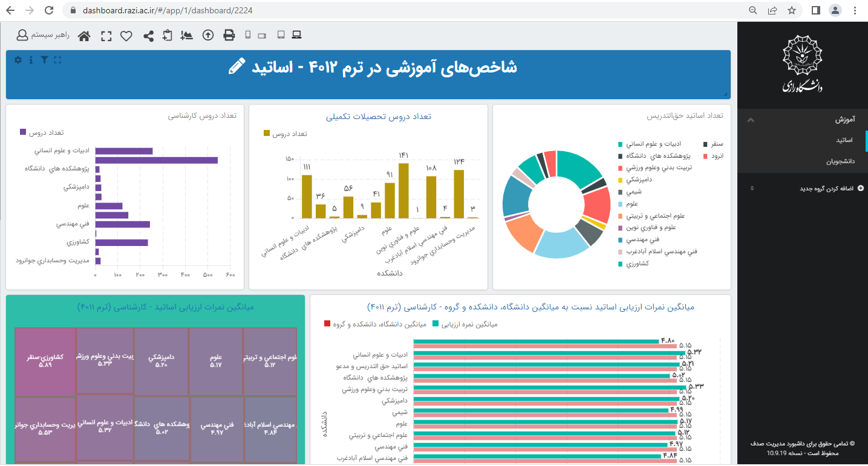Click اضافه کردن گروه جدید button

831,189
